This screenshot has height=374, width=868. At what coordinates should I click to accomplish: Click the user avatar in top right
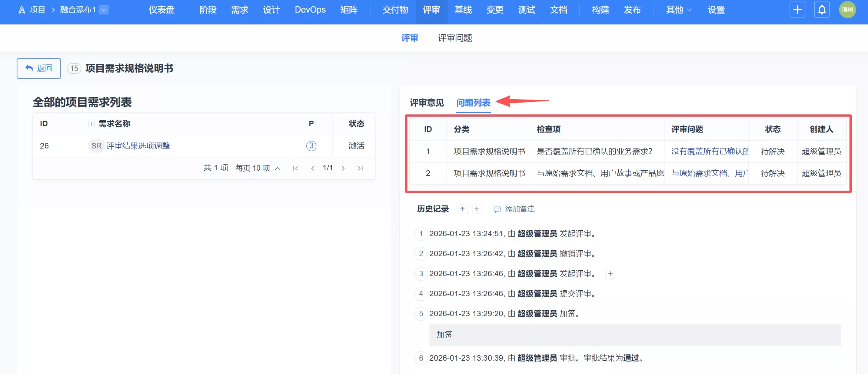click(847, 10)
